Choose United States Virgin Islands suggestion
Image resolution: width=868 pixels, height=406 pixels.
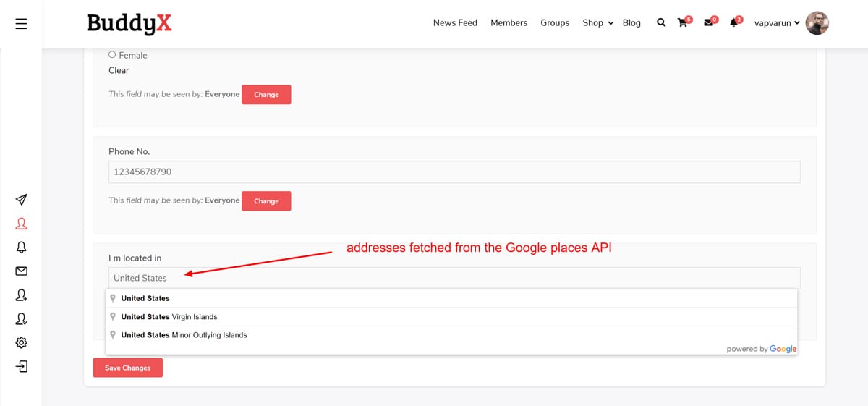pos(169,316)
